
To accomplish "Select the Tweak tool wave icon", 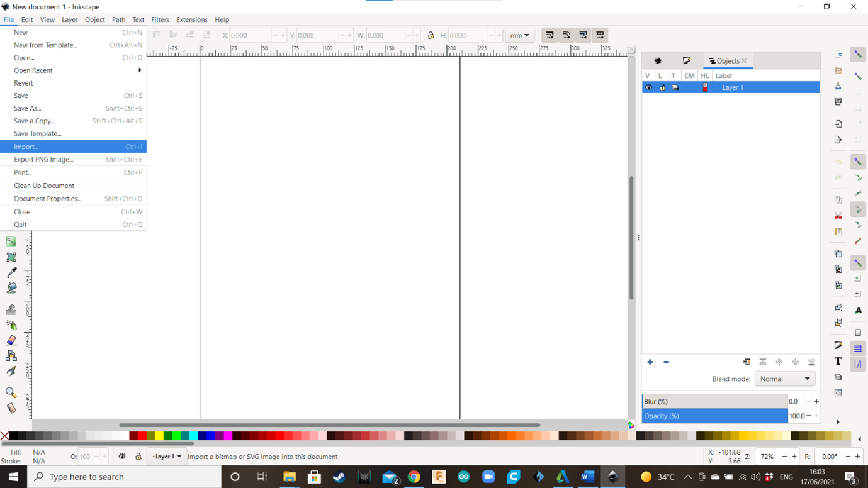I will pyautogui.click(x=11, y=310).
